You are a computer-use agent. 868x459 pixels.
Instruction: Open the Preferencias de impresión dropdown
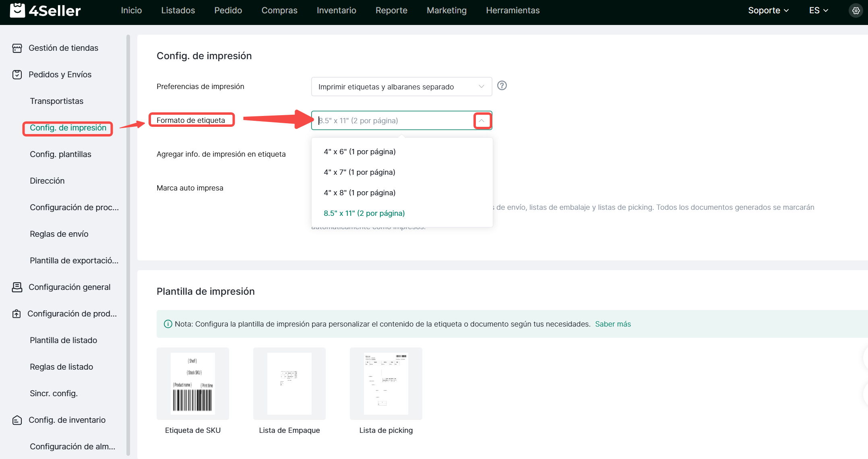click(x=401, y=87)
